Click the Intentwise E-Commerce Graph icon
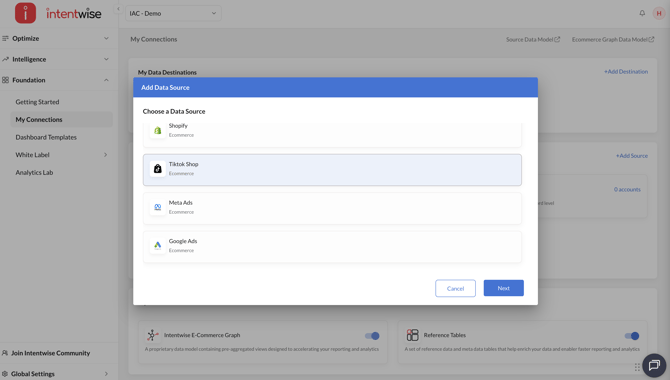 (x=153, y=335)
